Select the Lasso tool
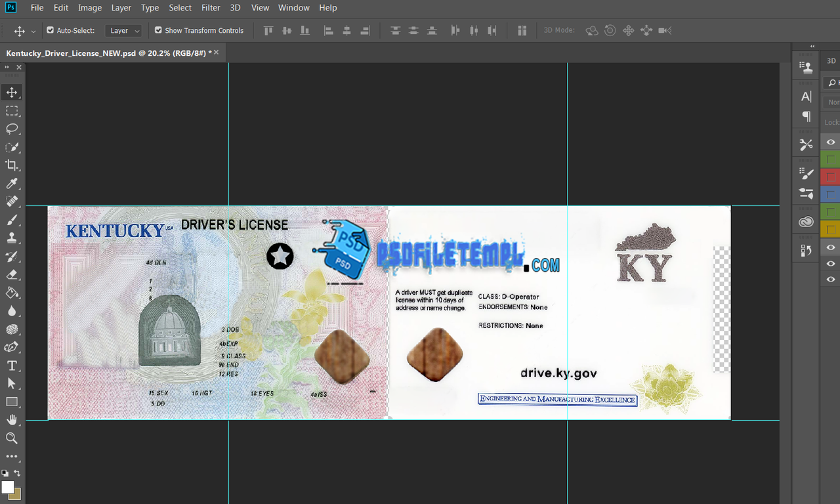 (12, 129)
